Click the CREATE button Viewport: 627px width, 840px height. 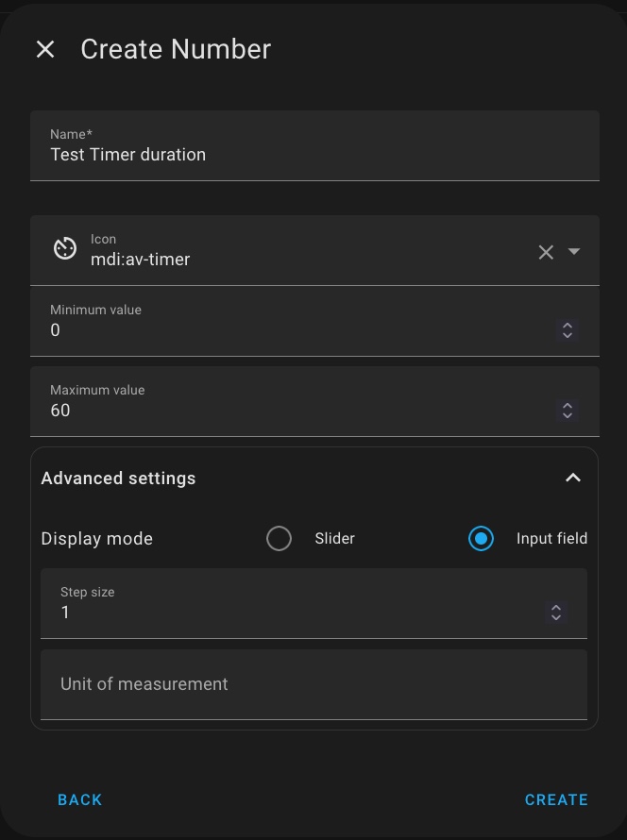(x=556, y=799)
